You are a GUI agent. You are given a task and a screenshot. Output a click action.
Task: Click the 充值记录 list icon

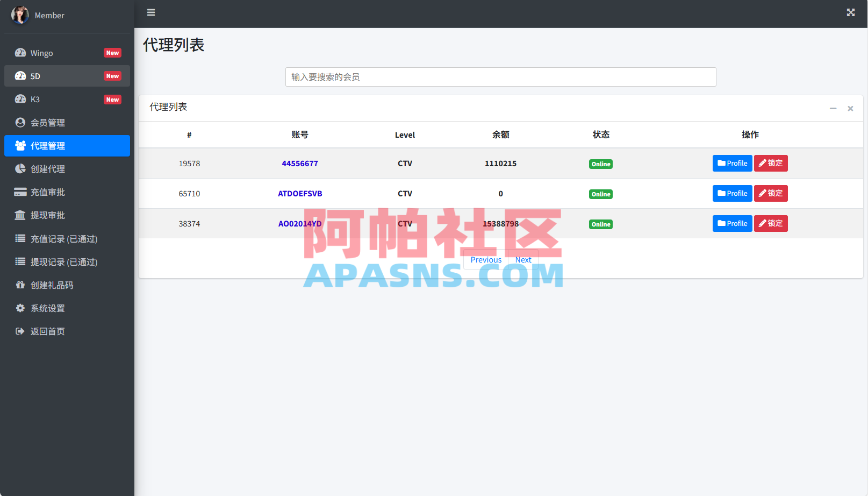[20, 238]
